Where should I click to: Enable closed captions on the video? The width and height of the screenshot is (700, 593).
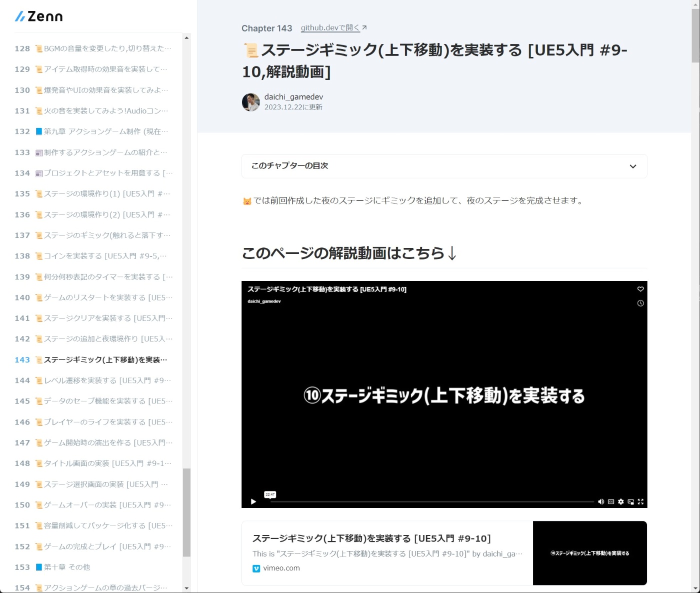(x=610, y=501)
